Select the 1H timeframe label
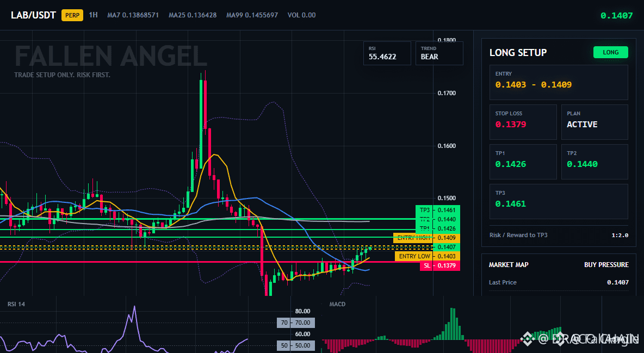The width and height of the screenshot is (644, 353). (93, 15)
